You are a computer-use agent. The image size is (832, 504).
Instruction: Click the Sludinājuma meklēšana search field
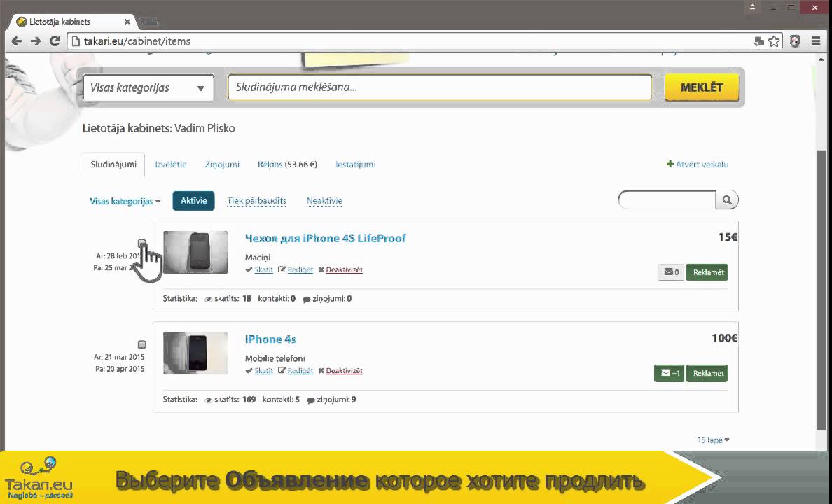click(439, 87)
